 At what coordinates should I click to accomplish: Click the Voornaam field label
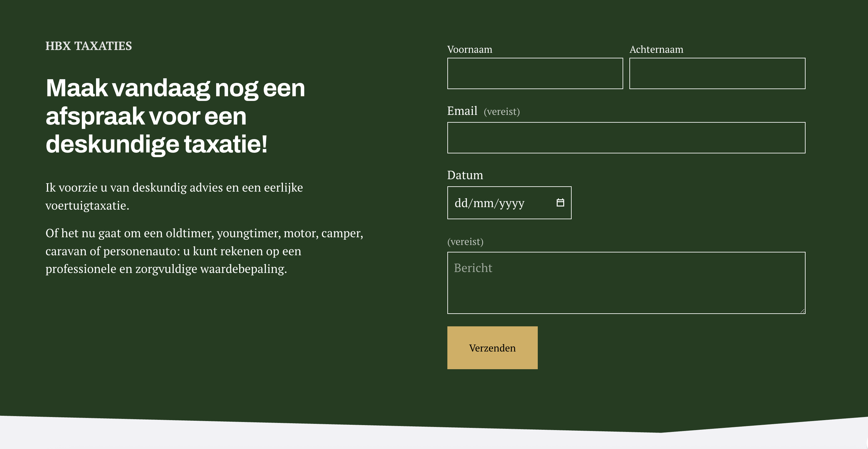pyautogui.click(x=469, y=49)
